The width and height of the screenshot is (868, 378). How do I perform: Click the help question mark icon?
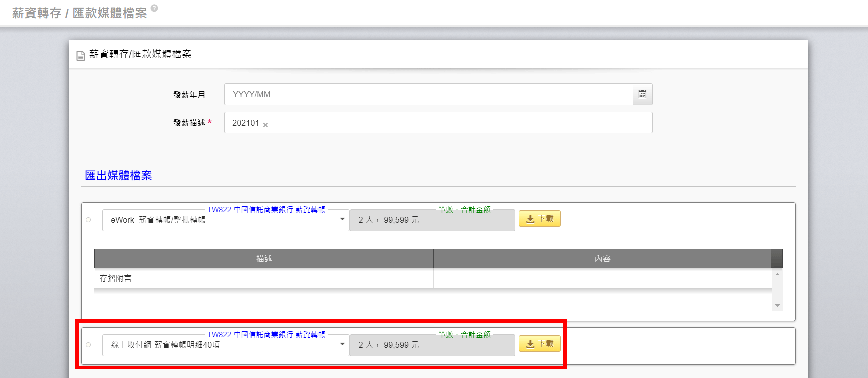tap(154, 8)
